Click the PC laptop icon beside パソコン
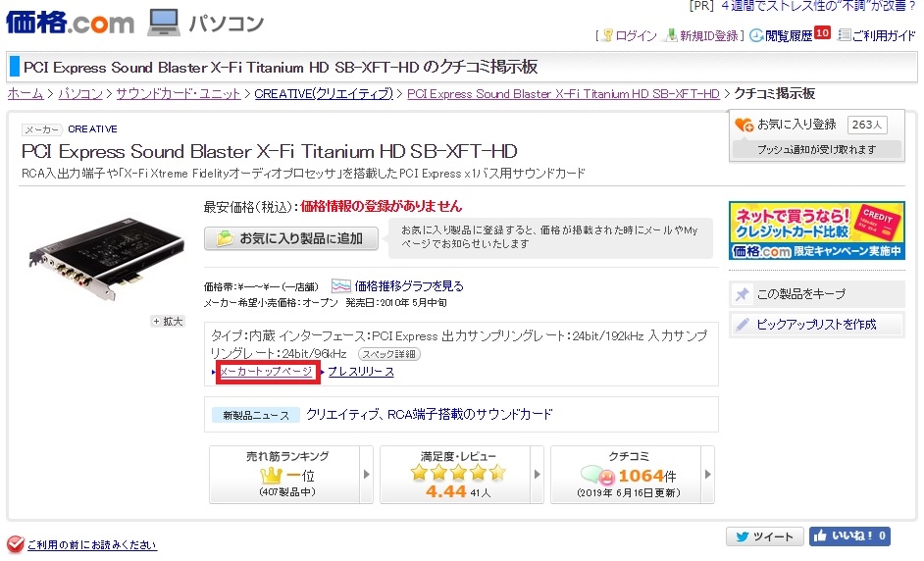 pyautogui.click(x=163, y=23)
